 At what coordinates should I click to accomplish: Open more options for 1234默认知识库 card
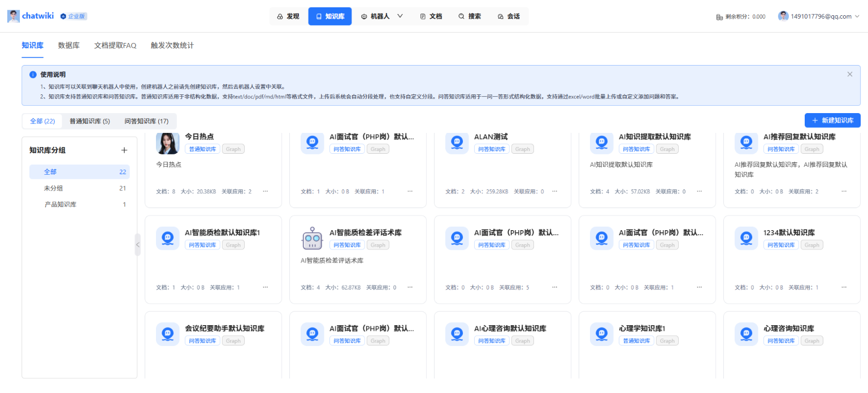(844, 287)
